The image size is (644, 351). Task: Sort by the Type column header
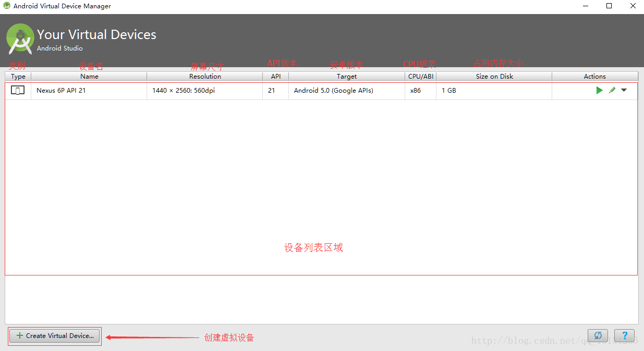point(18,77)
